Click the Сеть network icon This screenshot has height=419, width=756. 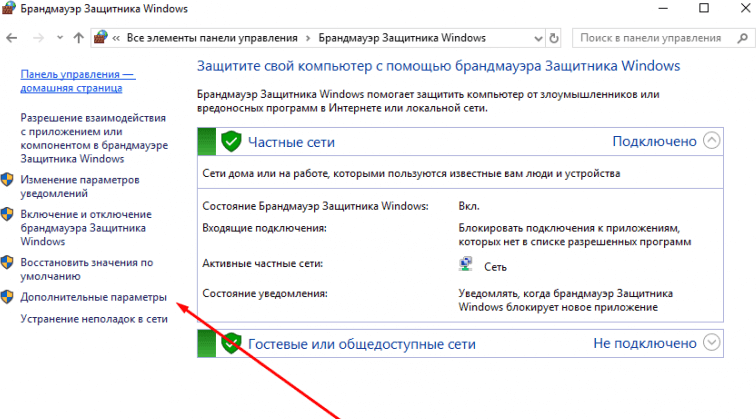tap(466, 264)
